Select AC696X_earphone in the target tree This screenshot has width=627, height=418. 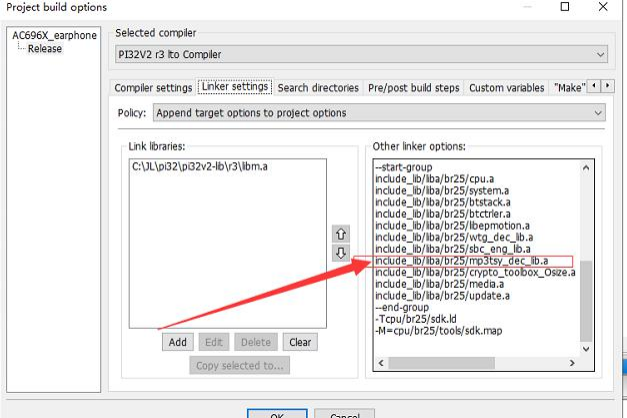tap(54, 36)
